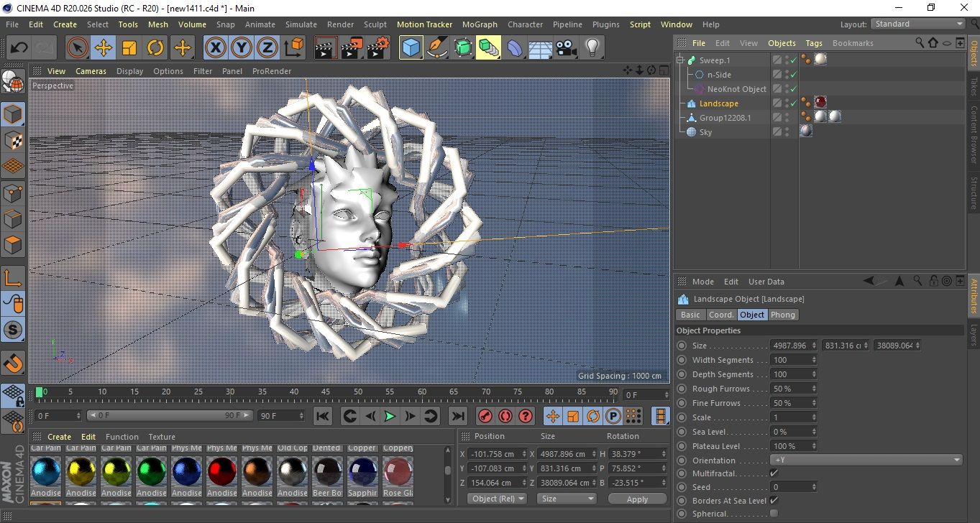The width and height of the screenshot is (980, 523).
Task: Click the Camera object icon
Action: point(566,48)
